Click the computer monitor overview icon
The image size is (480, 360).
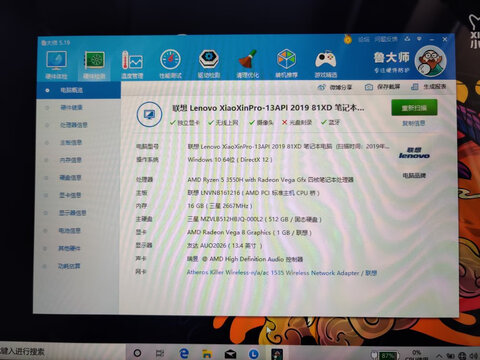[149, 114]
